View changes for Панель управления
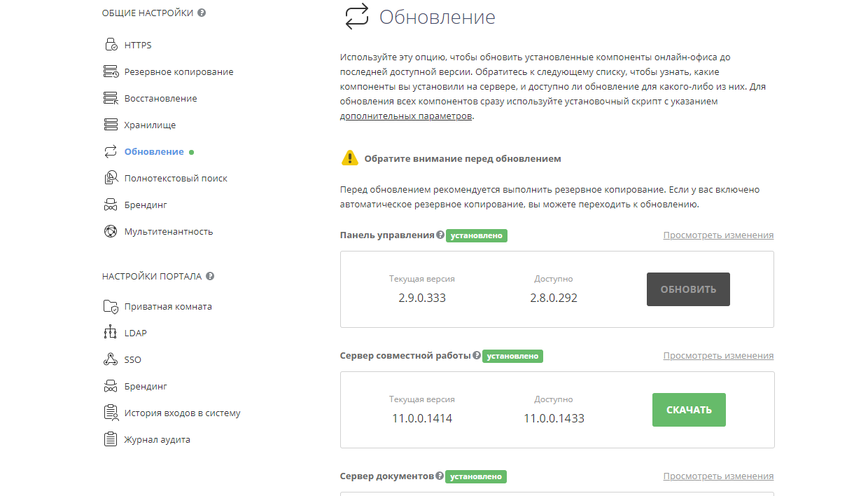Image resolution: width=868 pixels, height=496 pixels. point(718,235)
